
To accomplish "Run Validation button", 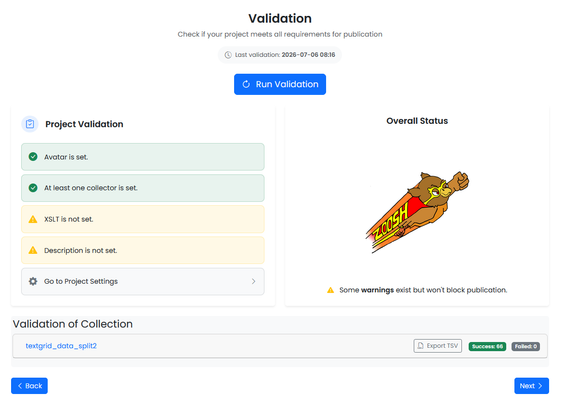I will (x=280, y=84).
